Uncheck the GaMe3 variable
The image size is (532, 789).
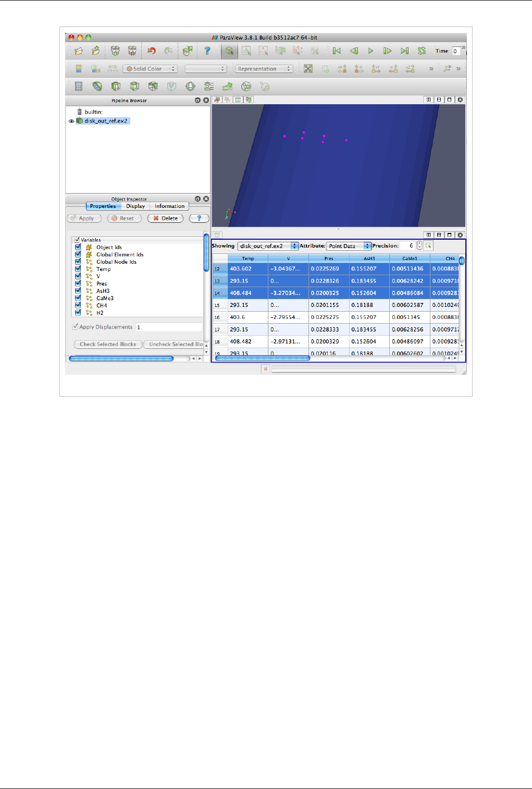(78, 298)
